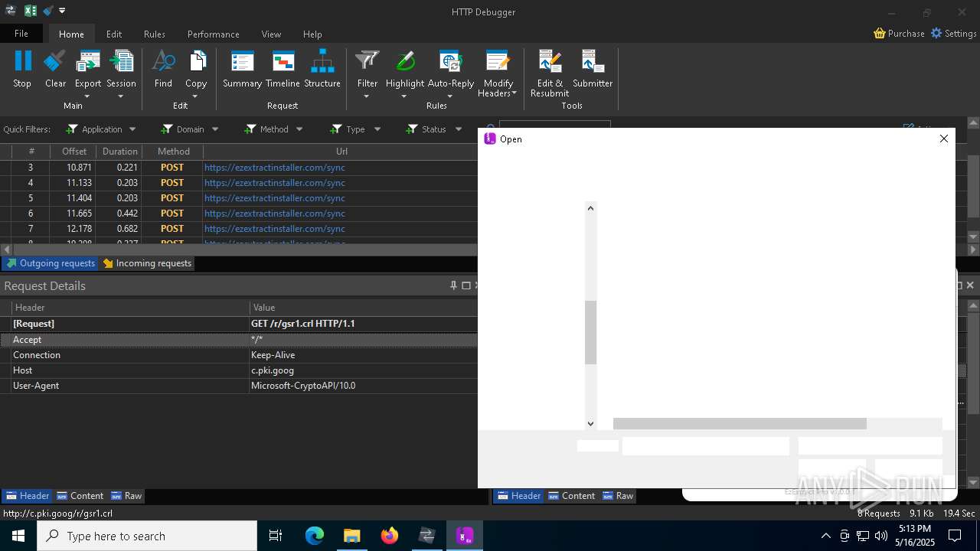Open request 3 URL link

pyautogui.click(x=275, y=168)
